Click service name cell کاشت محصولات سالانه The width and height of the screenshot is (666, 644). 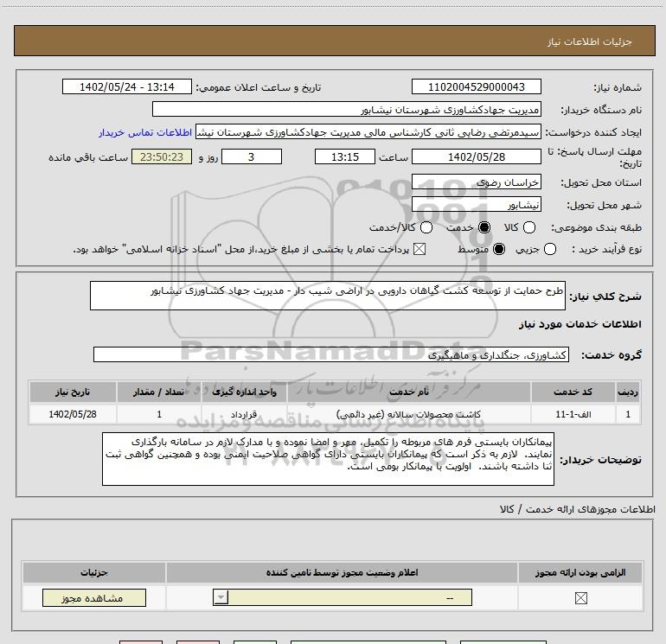pos(408,414)
